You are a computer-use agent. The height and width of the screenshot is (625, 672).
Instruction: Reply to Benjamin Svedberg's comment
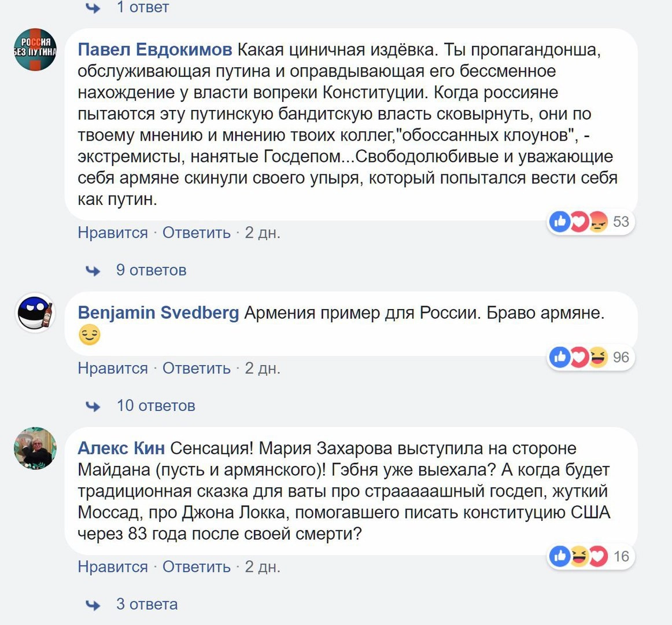click(196, 368)
